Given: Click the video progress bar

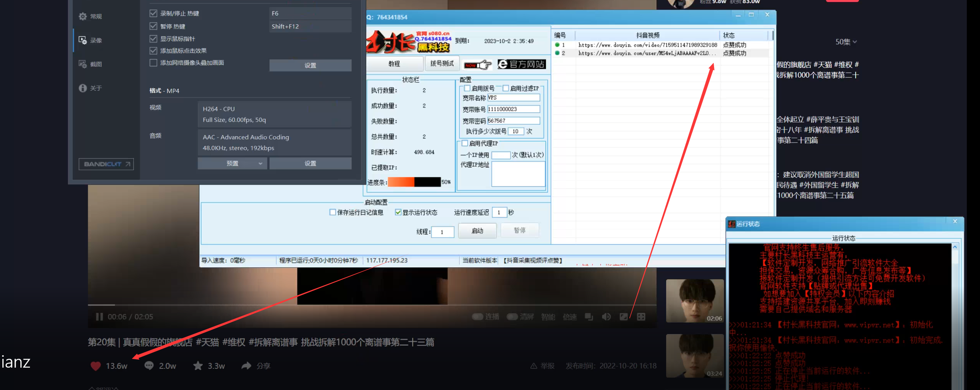Looking at the screenshot, I should coord(372,305).
